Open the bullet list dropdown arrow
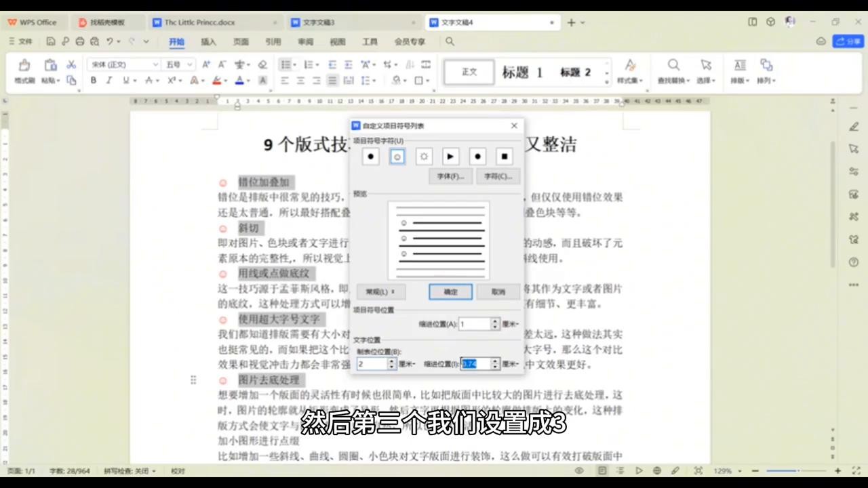The height and width of the screenshot is (488, 868). pyautogui.click(x=294, y=65)
